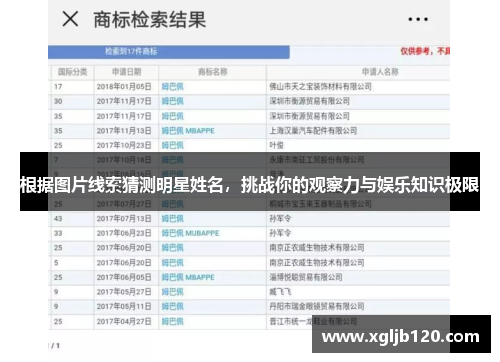Select applicant 佛山市天之宝装饰材料有限公司
This screenshot has width=500, height=362.
(320, 87)
